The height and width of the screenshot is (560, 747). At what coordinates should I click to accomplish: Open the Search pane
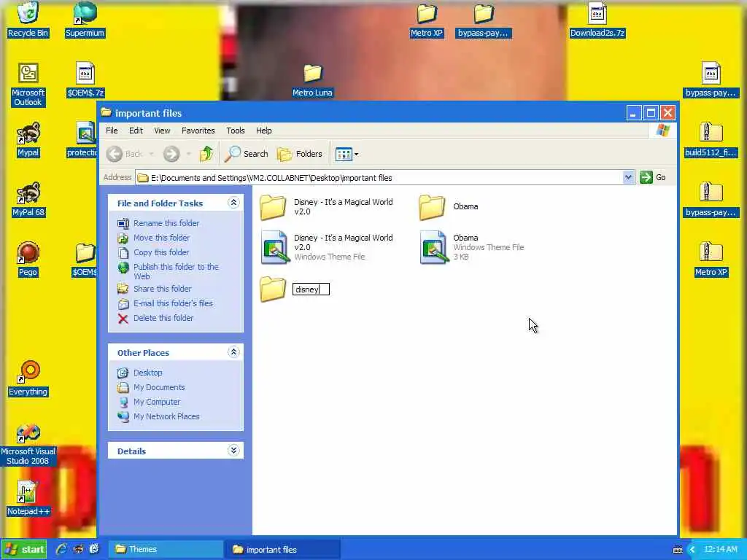tap(247, 154)
